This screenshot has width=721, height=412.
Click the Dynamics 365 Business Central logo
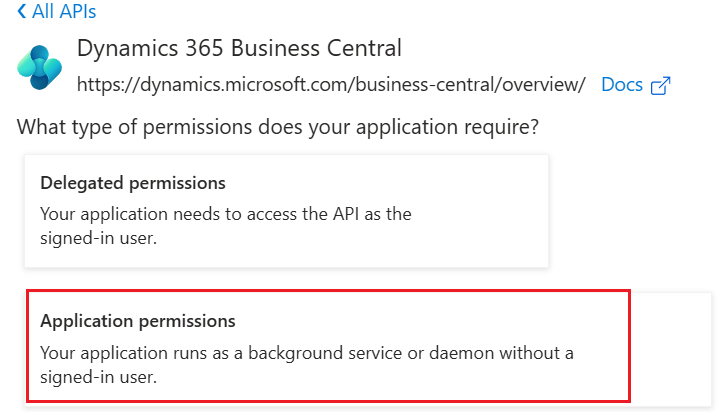pyautogui.click(x=40, y=67)
